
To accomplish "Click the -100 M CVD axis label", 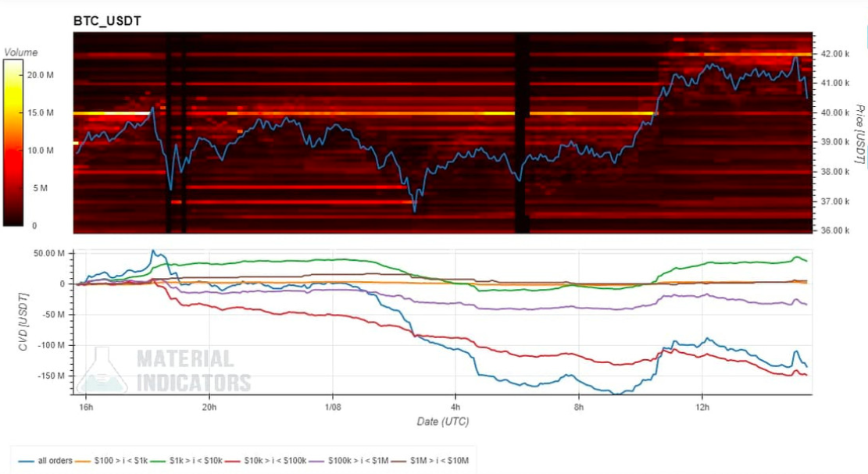I will (x=50, y=345).
